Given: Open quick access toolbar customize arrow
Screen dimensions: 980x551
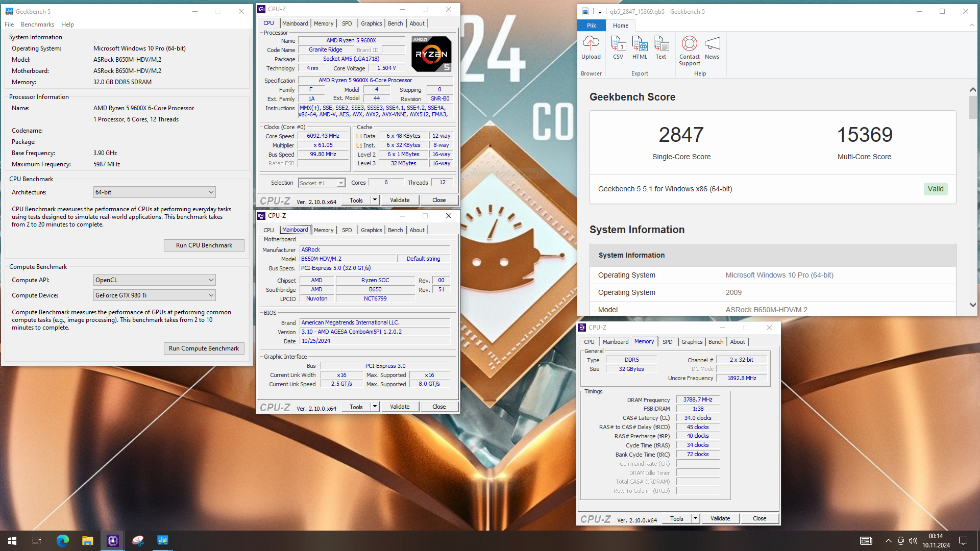Looking at the screenshot, I should [x=600, y=12].
